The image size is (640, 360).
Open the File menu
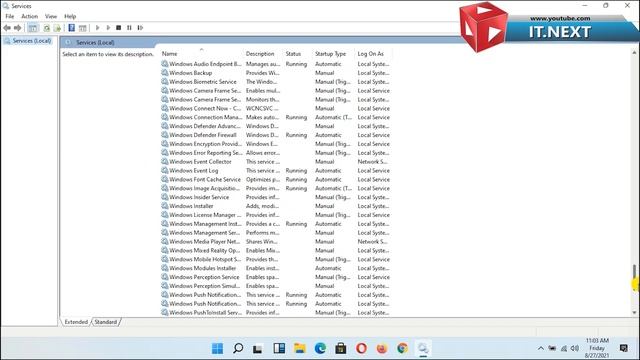coord(10,16)
